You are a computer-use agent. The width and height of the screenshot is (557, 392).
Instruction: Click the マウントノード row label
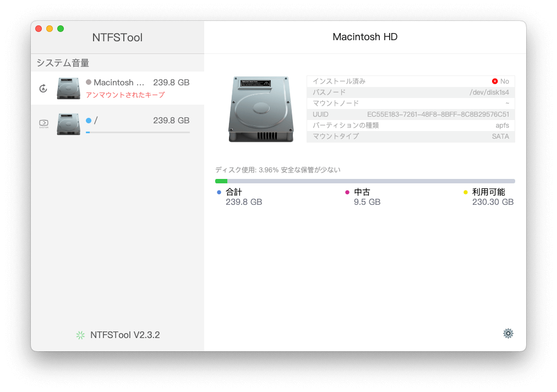point(336,104)
